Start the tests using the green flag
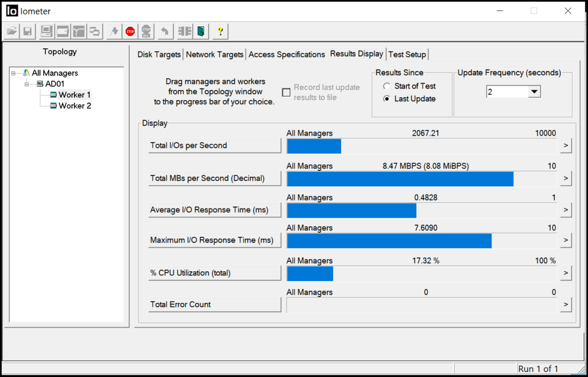The image size is (588, 377). (114, 31)
